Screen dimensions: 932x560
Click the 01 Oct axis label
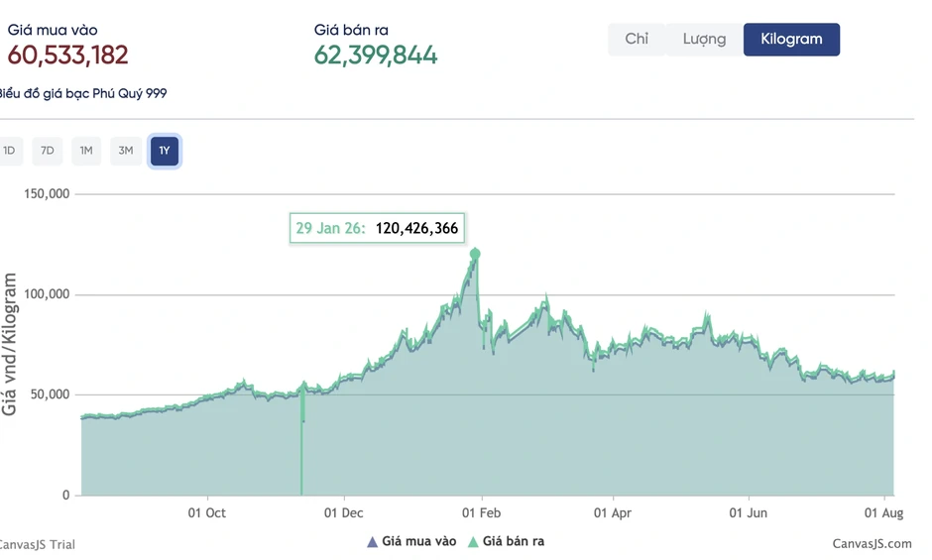pyautogui.click(x=207, y=513)
